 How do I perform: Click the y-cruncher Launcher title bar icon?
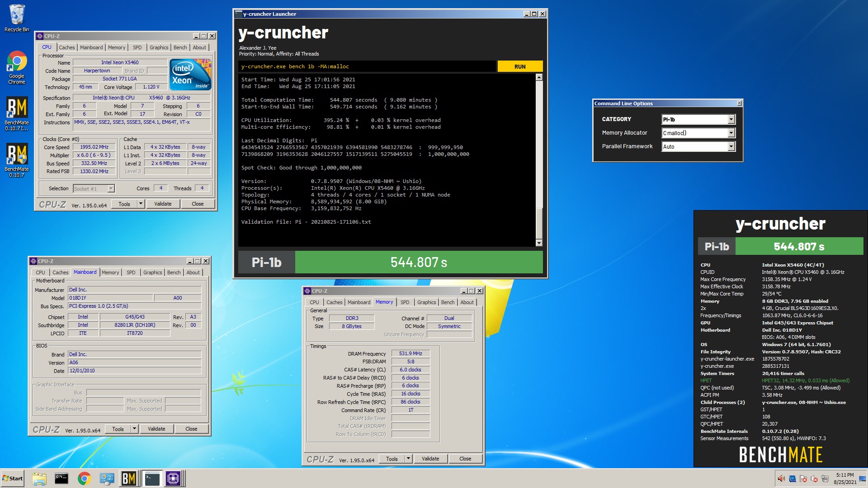point(239,14)
